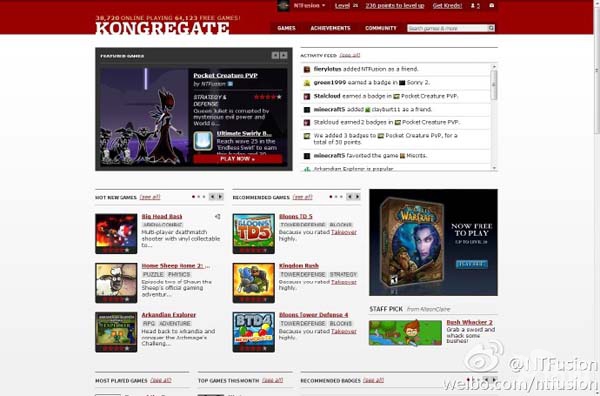Click the search magnifier icon in header
This screenshot has width=600, height=396.
[491, 28]
